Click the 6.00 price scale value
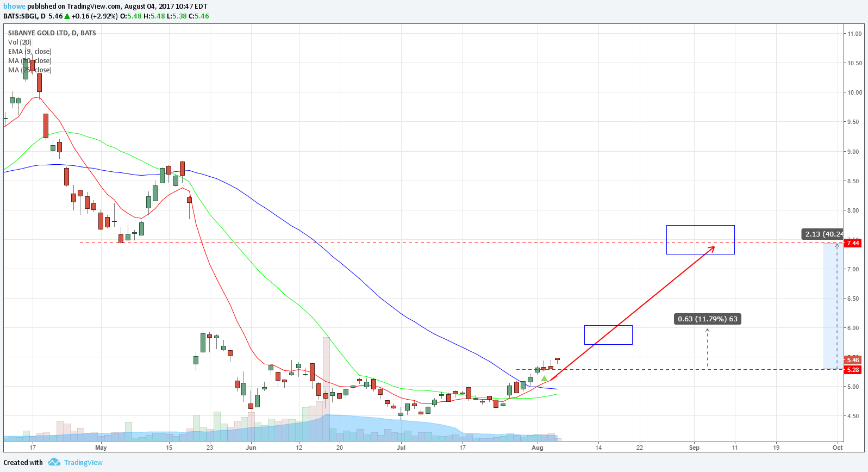 tap(853, 328)
